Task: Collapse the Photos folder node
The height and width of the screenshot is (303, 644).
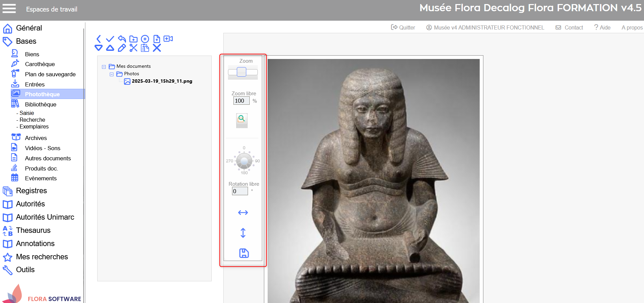Action: pyautogui.click(x=111, y=74)
